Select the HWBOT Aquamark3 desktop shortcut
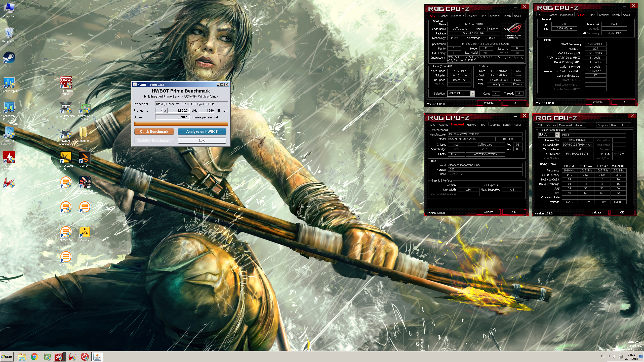 click(x=66, y=136)
